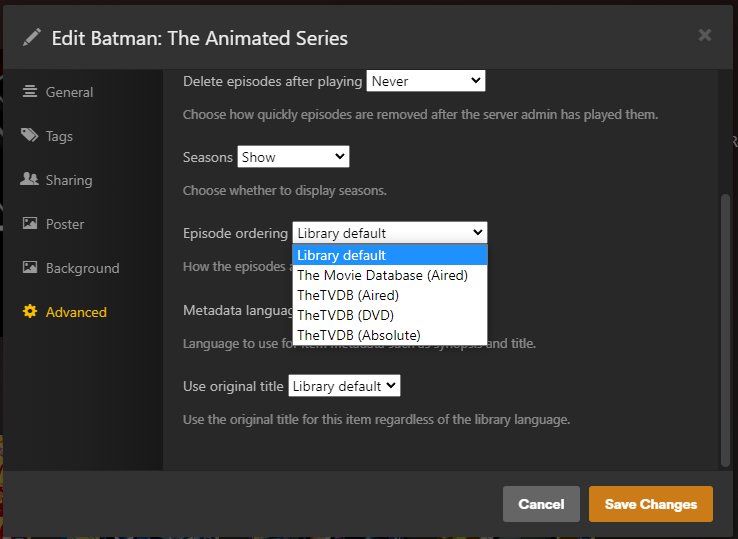Collapse the Episode ordering dropdown

tap(389, 233)
